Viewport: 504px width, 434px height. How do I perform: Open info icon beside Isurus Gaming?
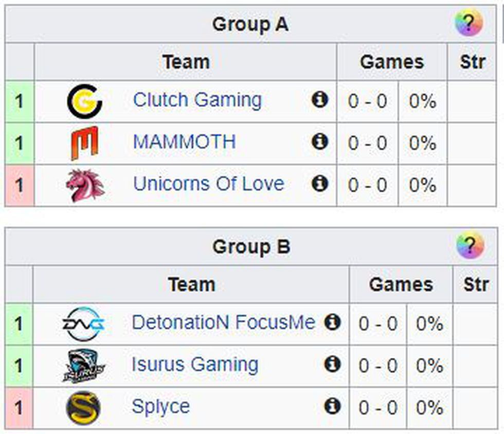[333, 364]
